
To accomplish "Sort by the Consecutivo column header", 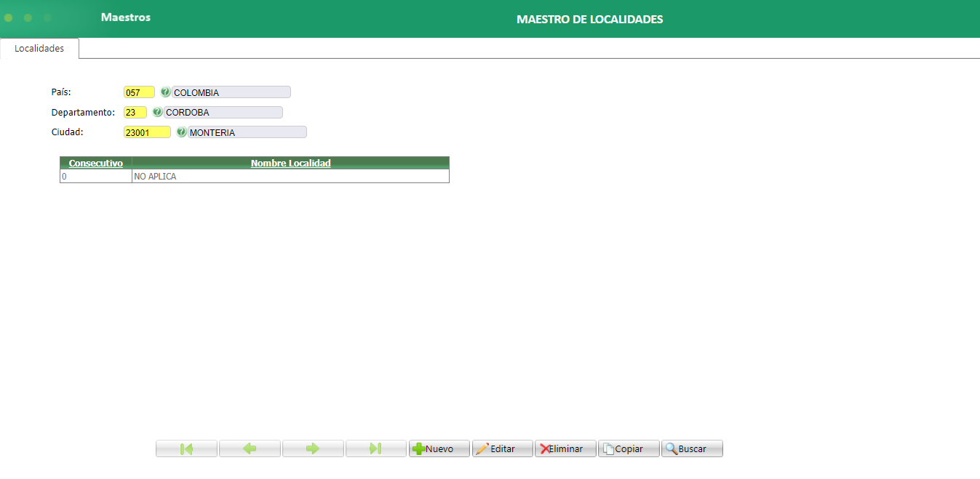I will point(96,164).
